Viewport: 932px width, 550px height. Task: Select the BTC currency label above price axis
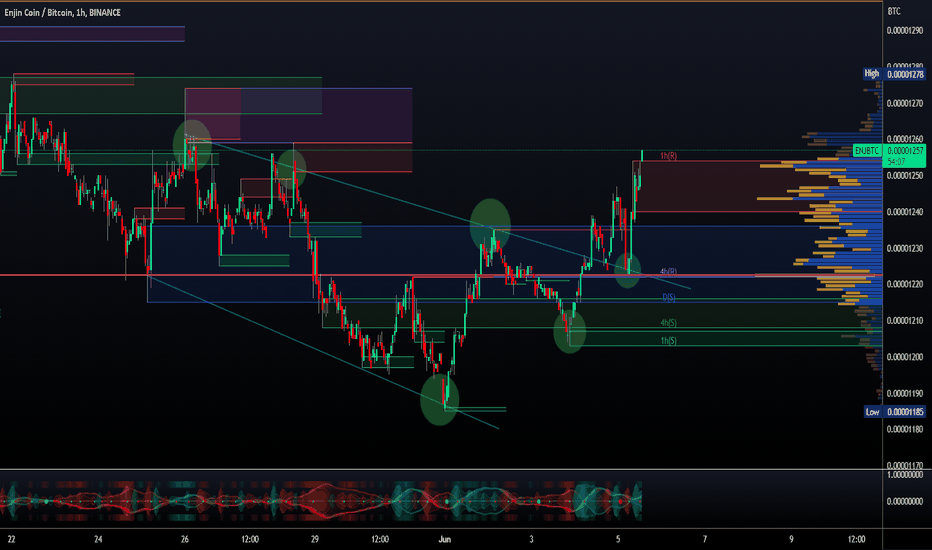pyautogui.click(x=894, y=11)
